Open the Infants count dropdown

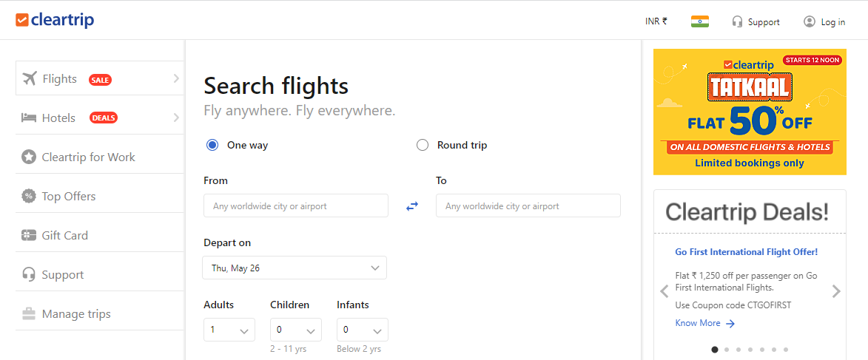pos(363,330)
